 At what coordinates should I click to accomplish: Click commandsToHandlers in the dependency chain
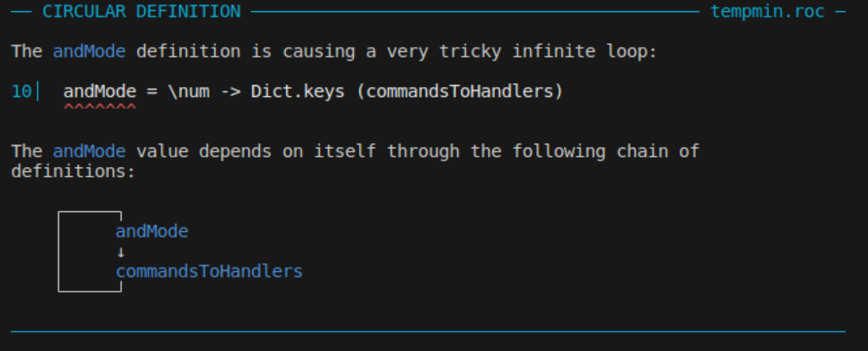point(209,271)
